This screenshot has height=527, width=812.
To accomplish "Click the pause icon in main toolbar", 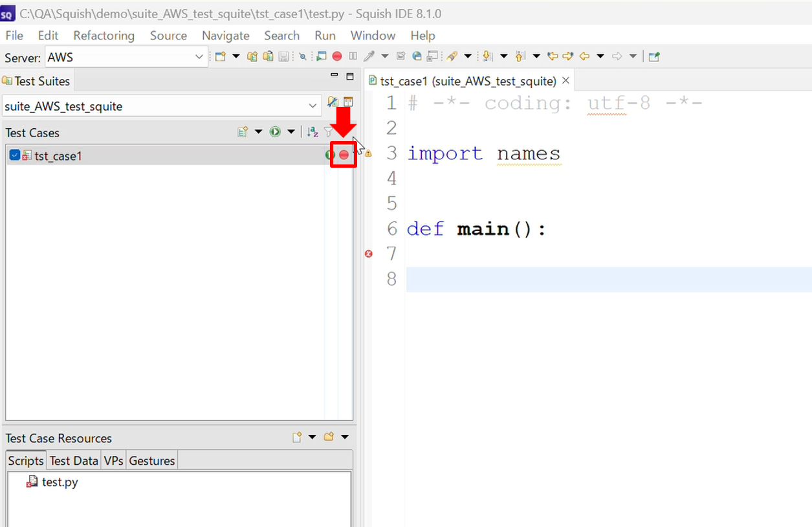I will [x=353, y=56].
